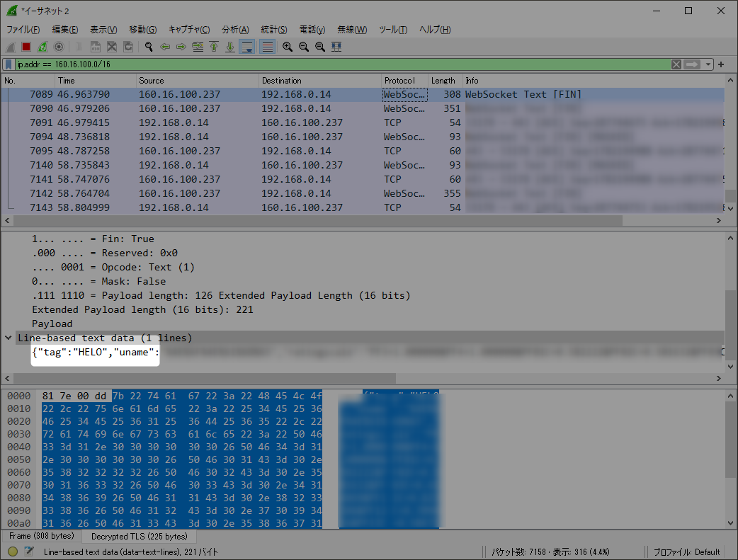Image resolution: width=738 pixels, height=560 pixels.
Task: Sort packets by Source column
Action: 198,81
